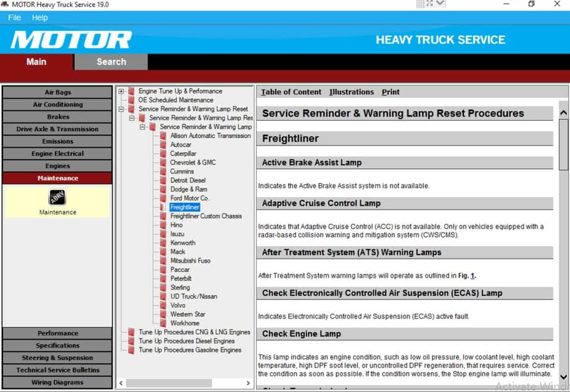Image resolution: width=570 pixels, height=392 pixels.
Task: Click the book icon beside Kenworth
Action: 163,243
